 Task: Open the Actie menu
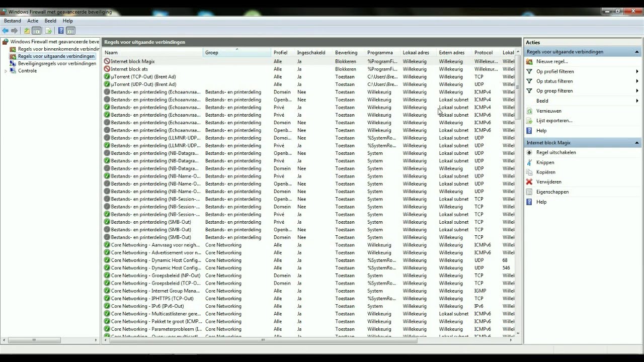click(33, 21)
